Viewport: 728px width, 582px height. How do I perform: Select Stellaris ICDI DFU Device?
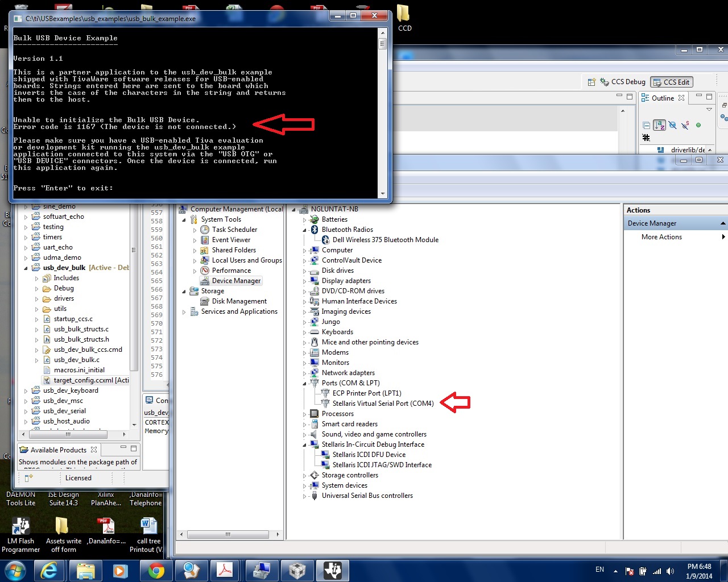pyautogui.click(x=369, y=455)
